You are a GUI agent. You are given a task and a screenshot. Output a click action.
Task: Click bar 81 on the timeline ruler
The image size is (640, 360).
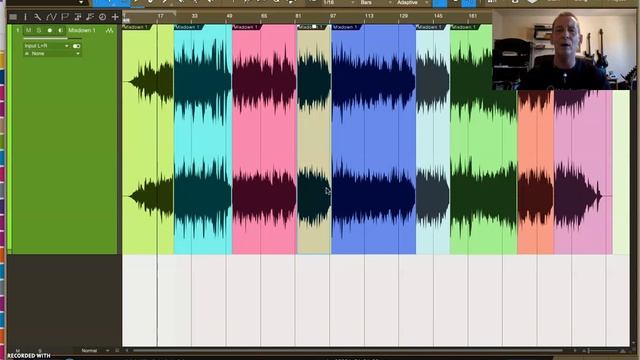click(x=298, y=16)
